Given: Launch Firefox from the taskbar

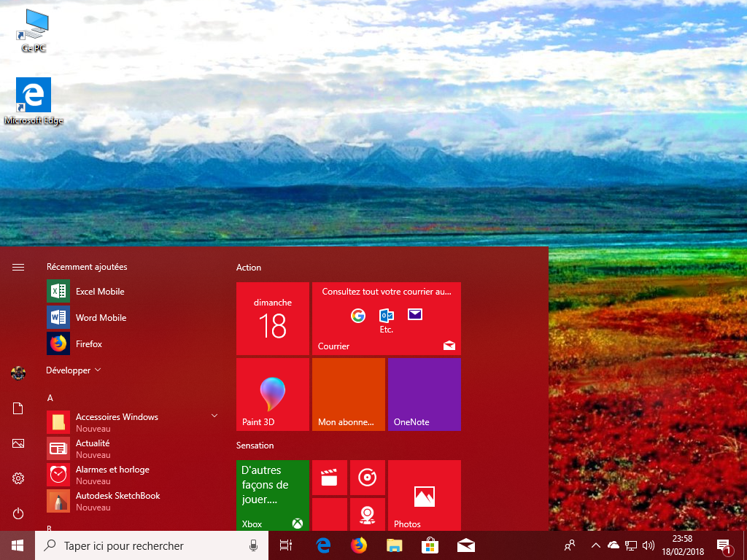Looking at the screenshot, I should [359, 545].
